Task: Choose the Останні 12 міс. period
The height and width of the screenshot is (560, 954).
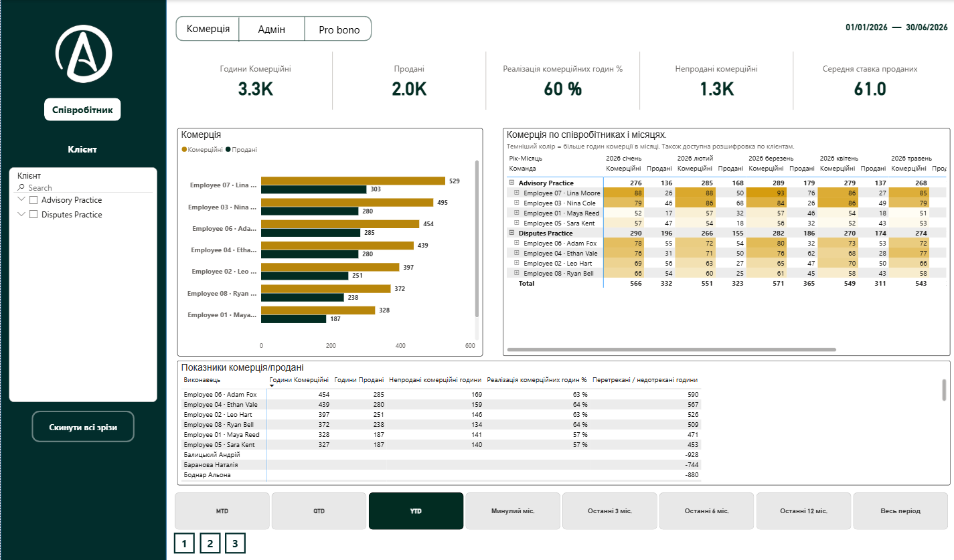Action: click(x=803, y=511)
